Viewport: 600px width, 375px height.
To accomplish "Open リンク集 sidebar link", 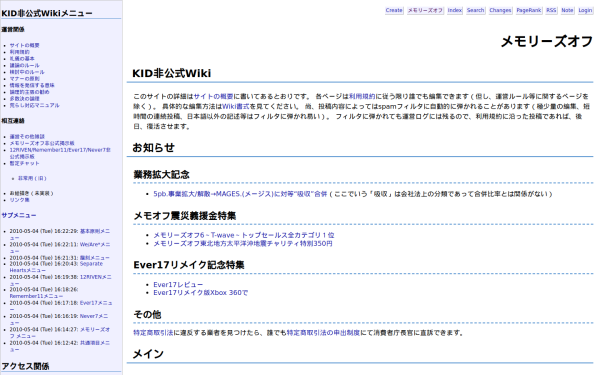I will tap(19, 200).
